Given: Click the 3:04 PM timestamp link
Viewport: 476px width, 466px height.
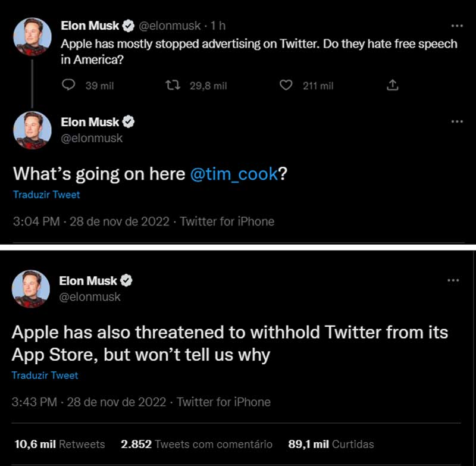Looking at the screenshot, I should (34, 221).
